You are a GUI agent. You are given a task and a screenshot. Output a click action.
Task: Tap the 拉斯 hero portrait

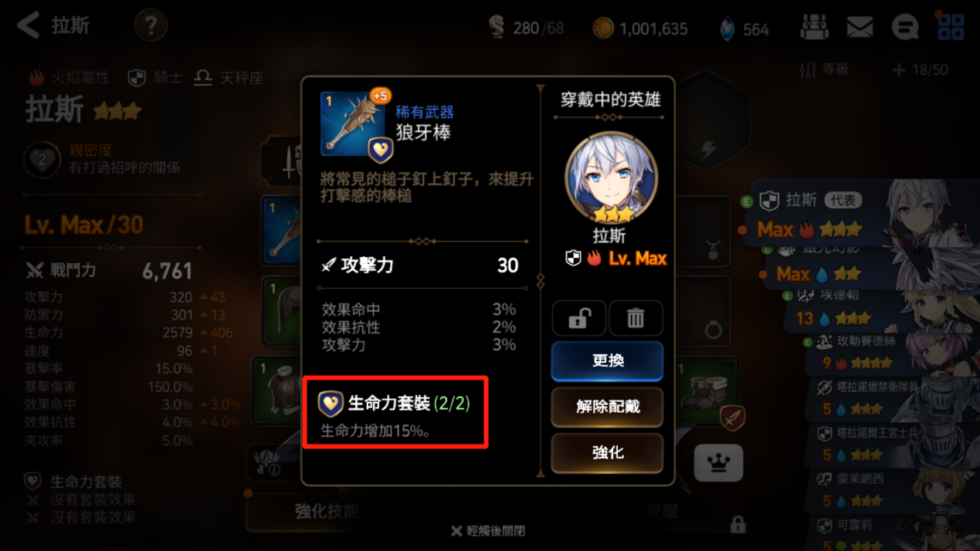(612, 177)
